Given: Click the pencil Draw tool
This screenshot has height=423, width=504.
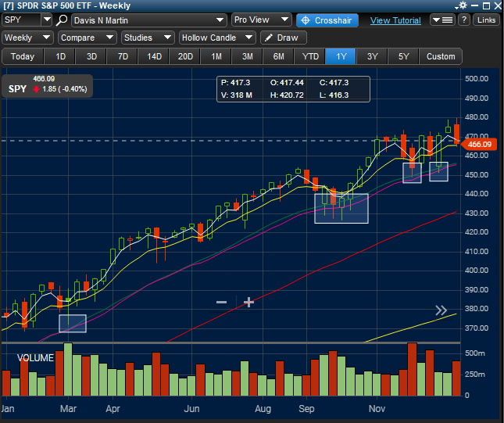Looking at the screenshot, I should pos(284,38).
